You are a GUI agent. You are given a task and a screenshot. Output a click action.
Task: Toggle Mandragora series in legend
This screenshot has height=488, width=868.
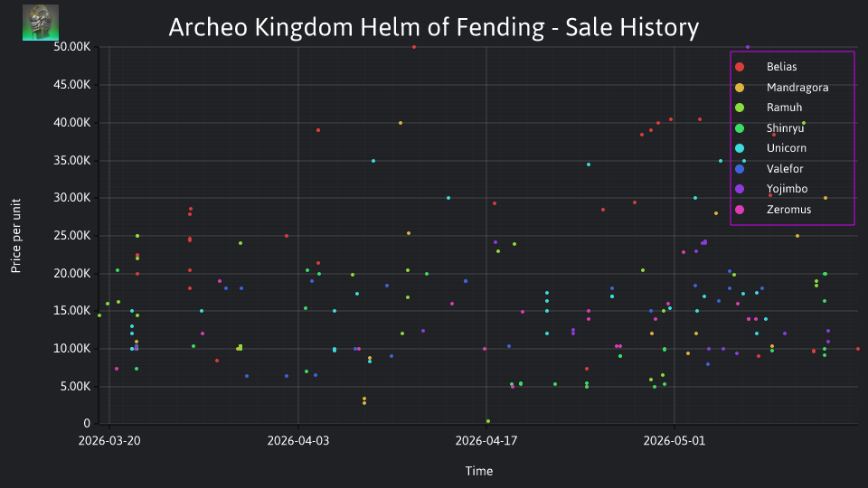797,88
